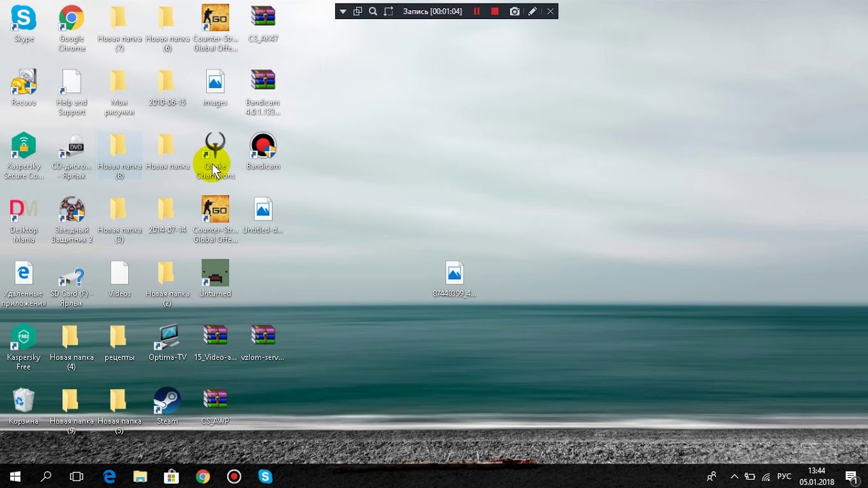Select folder Новая папка (2)
This screenshot has width=868, height=488.
(x=167, y=283)
